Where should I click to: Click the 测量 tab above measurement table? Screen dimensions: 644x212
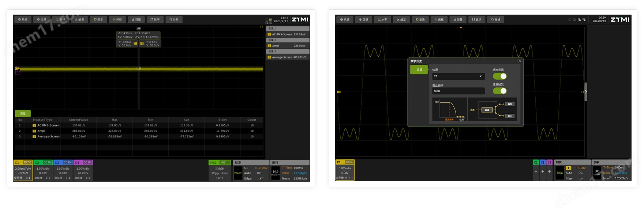pos(23,114)
